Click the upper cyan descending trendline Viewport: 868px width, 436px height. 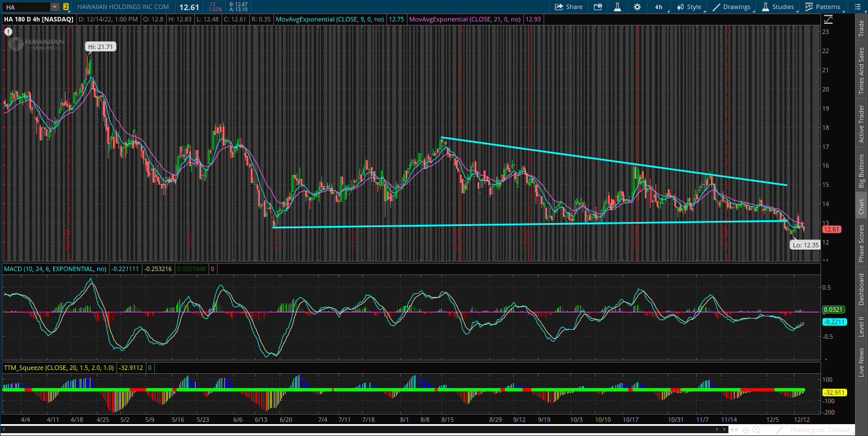613,161
